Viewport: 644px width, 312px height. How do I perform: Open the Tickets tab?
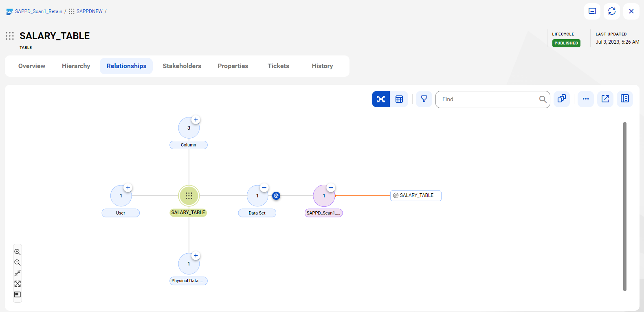278,66
